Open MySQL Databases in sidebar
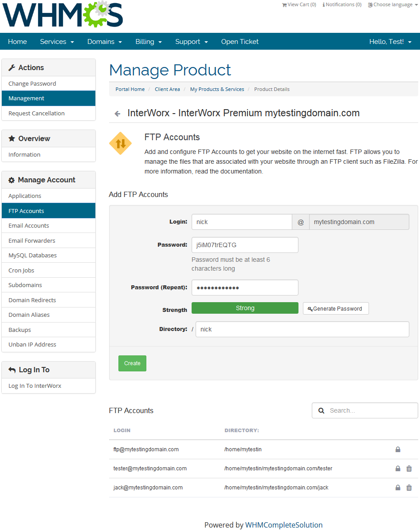The image size is (420, 532). [x=48, y=255]
